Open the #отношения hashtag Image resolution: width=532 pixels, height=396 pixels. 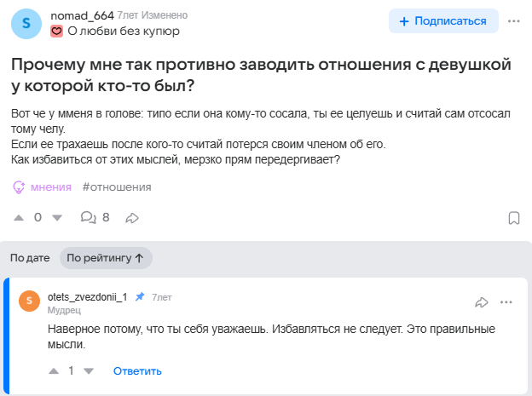point(117,187)
